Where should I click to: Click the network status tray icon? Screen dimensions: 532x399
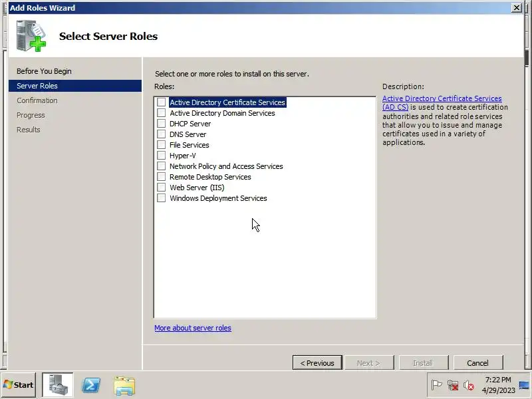pyautogui.click(x=453, y=386)
